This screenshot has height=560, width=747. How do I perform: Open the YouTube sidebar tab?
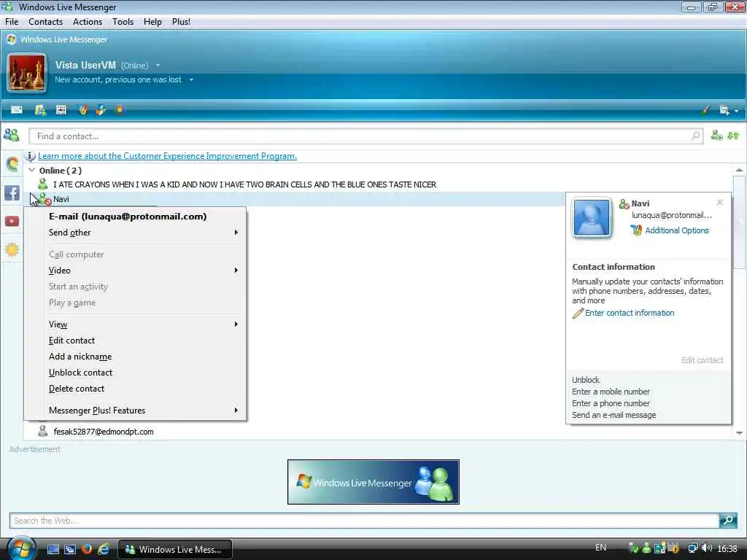coord(12,221)
